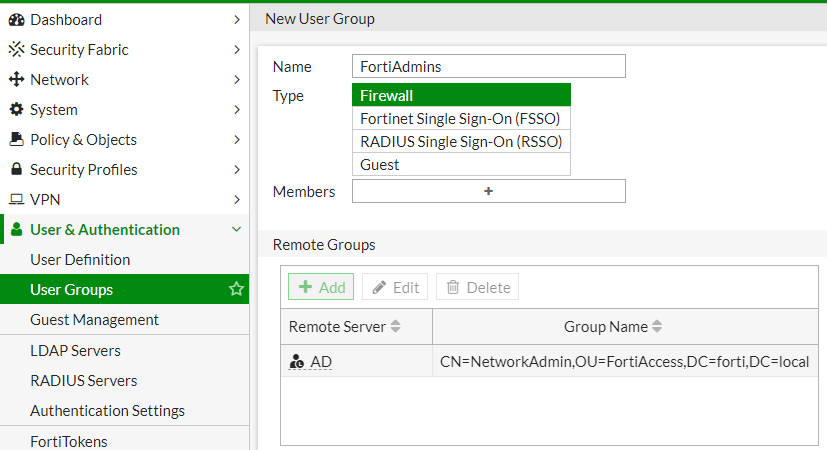Sort by Remote Server column arrows
Screen dimensions: 827x450
(x=396, y=327)
